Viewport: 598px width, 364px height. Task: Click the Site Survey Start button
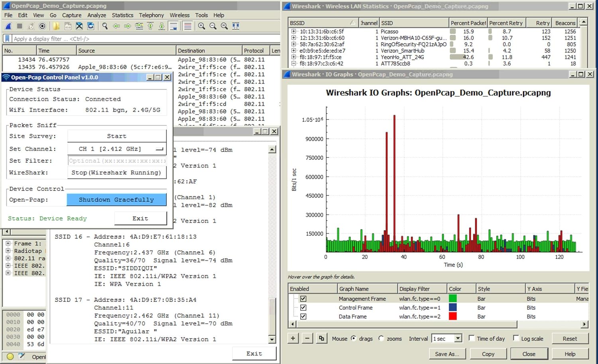[x=116, y=136]
